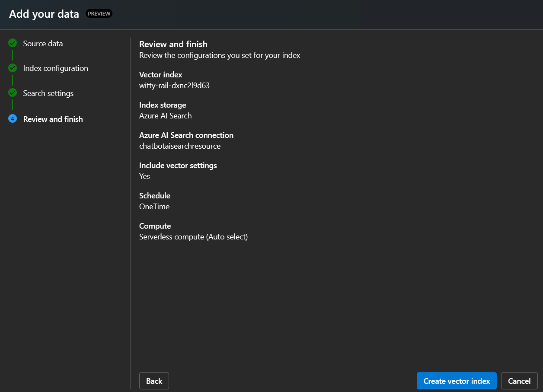Click the green checkmark beside Source data
The width and height of the screenshot is (543, 392).
click(12, 43)
